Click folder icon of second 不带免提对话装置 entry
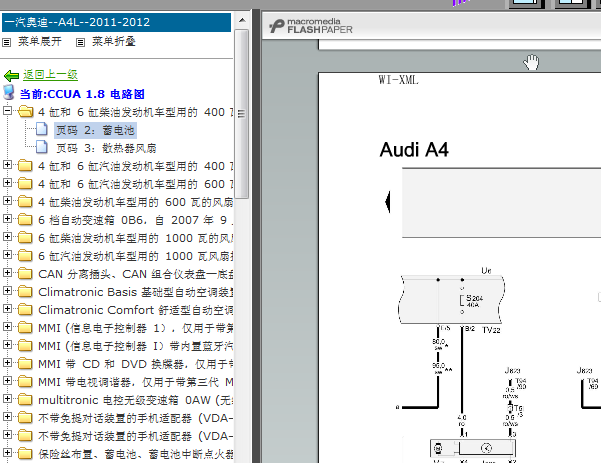Screen dimensions: 601x463 click(25, 435)
